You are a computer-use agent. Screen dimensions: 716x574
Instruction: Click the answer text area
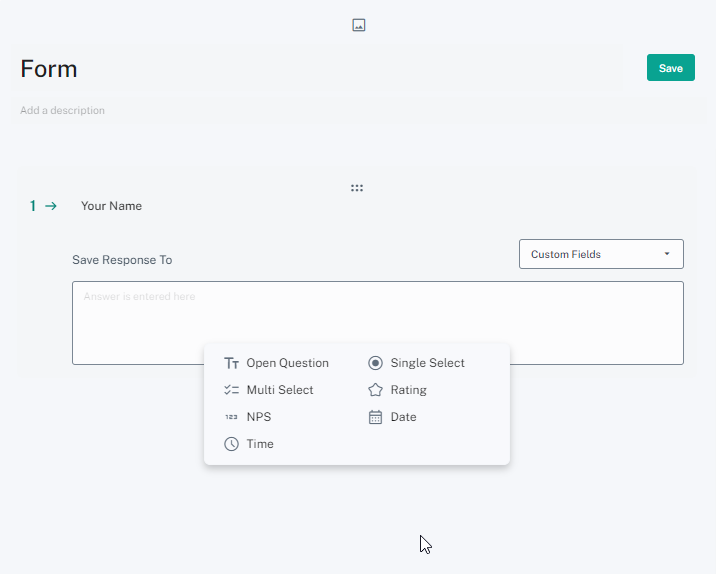point(377,322)
